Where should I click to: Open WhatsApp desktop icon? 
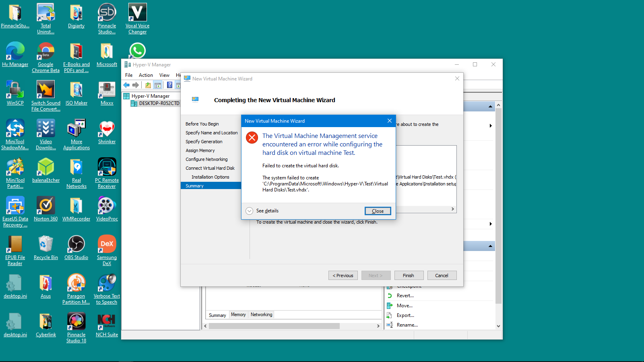(137, 51)
